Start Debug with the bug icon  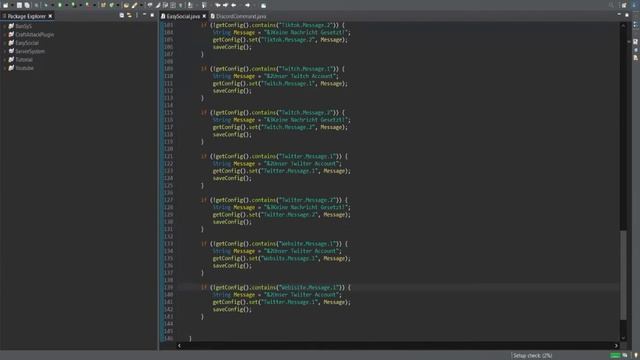(x=46, y=5)
